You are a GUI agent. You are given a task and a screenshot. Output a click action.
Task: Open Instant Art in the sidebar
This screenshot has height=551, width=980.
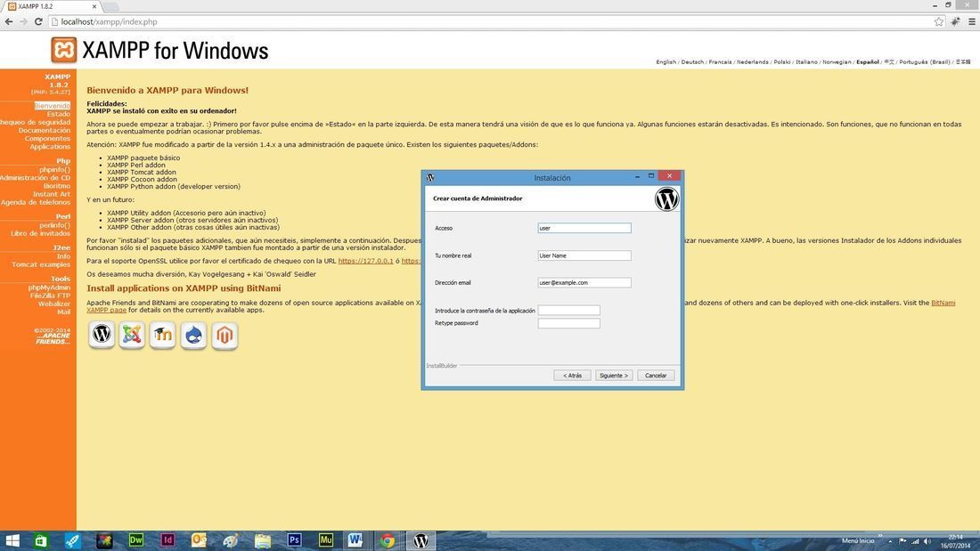(52, 194)
